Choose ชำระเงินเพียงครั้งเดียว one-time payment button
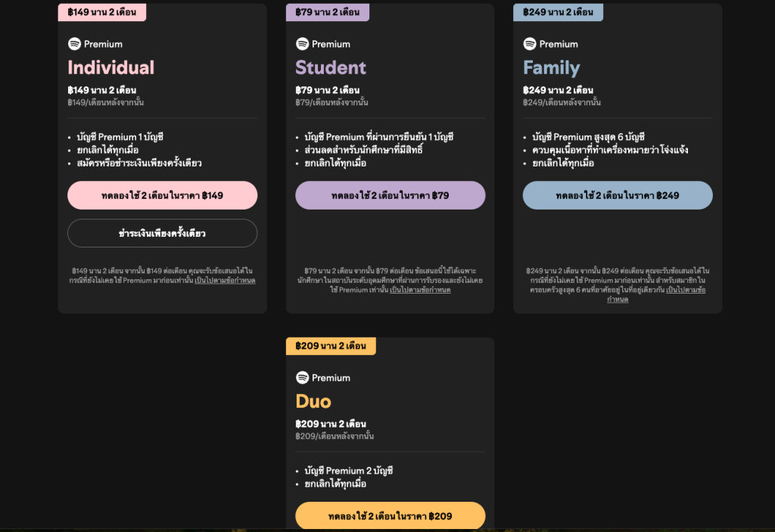This screenshot has height=532, width=775. coord(163,233)
